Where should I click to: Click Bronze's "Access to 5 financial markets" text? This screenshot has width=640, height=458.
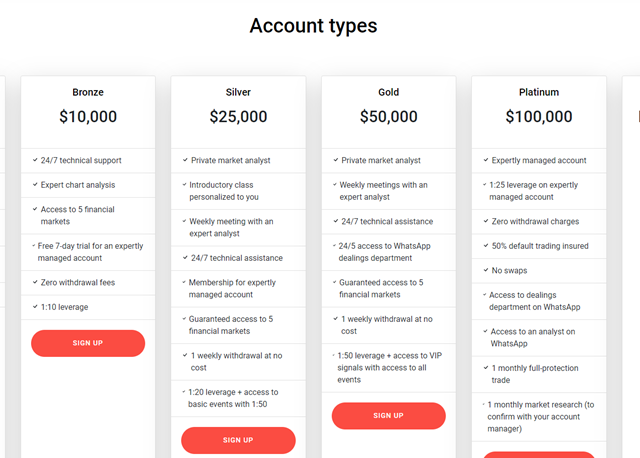pos(77,215)
